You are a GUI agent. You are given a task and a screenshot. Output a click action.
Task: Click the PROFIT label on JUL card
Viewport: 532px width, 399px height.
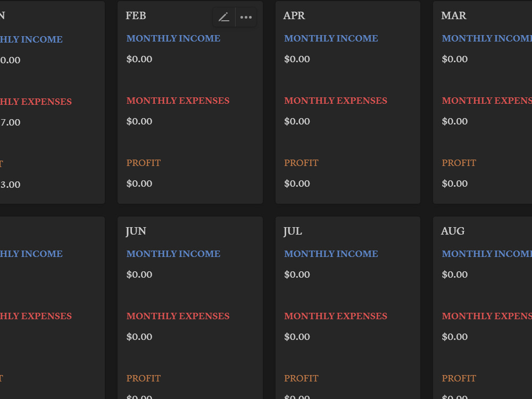pyautogui.click(x=301, y=378)
